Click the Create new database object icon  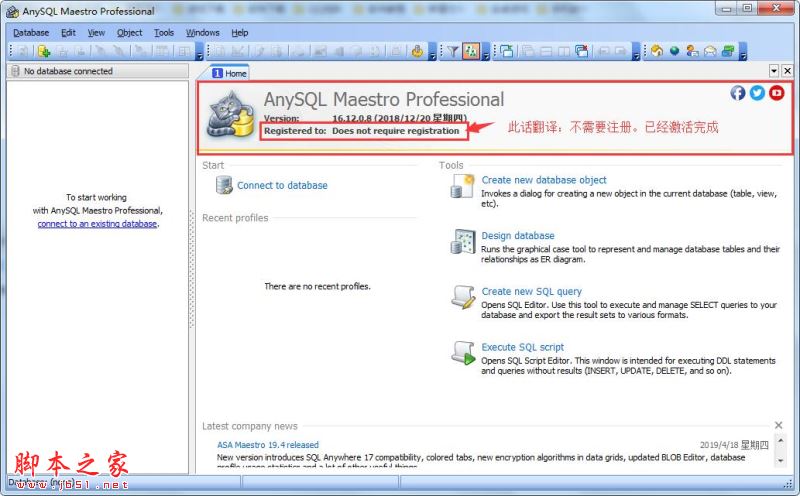pos(463,186)
